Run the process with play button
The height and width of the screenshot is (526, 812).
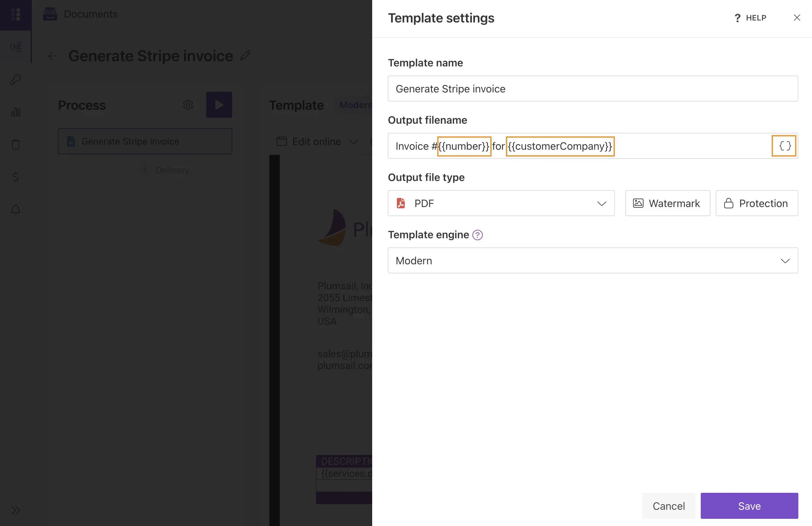tap(219, 105)
